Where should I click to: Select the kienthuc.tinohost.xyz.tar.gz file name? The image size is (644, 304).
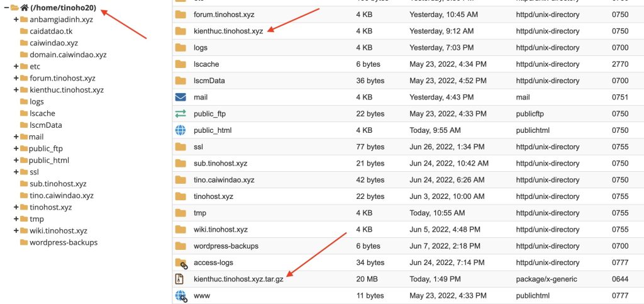[x=238, y=279]
